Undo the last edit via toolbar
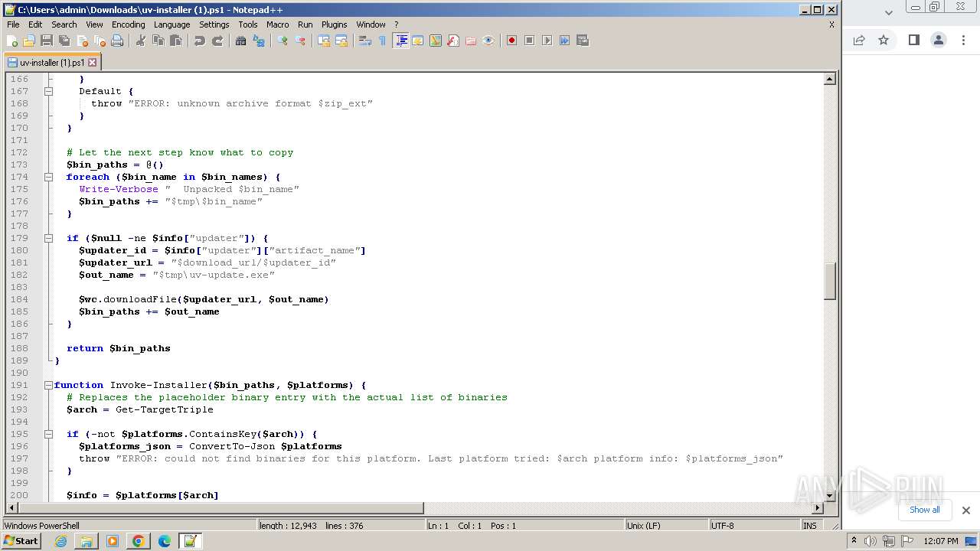This screenshot has width=980, height=551. 200,41
